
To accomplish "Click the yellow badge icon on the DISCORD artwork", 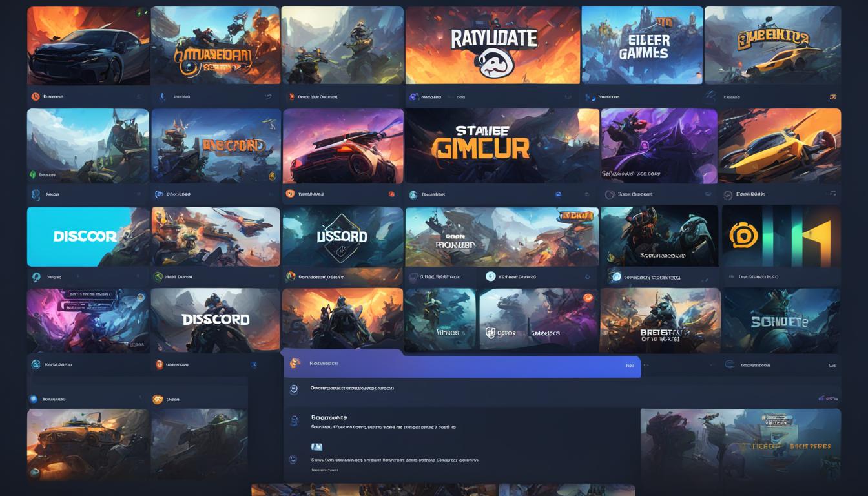I will pyautogui.click(x=273, y=175).
